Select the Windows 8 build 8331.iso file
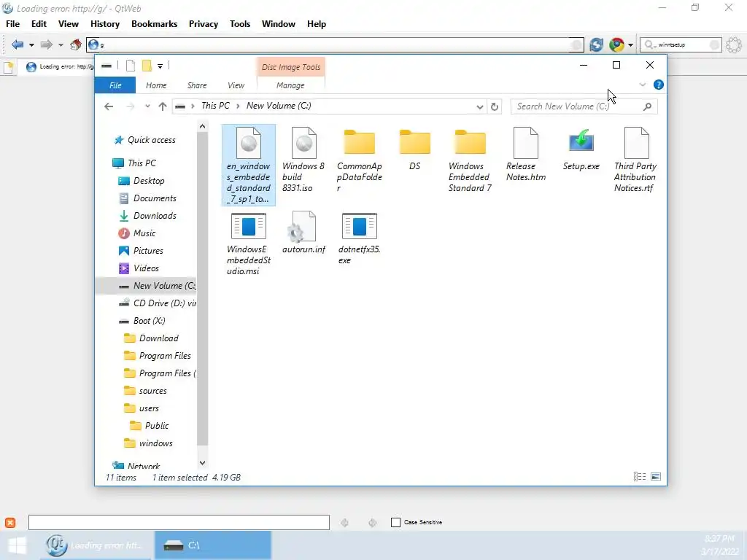 pyautogui.click(x=304, y=160)
